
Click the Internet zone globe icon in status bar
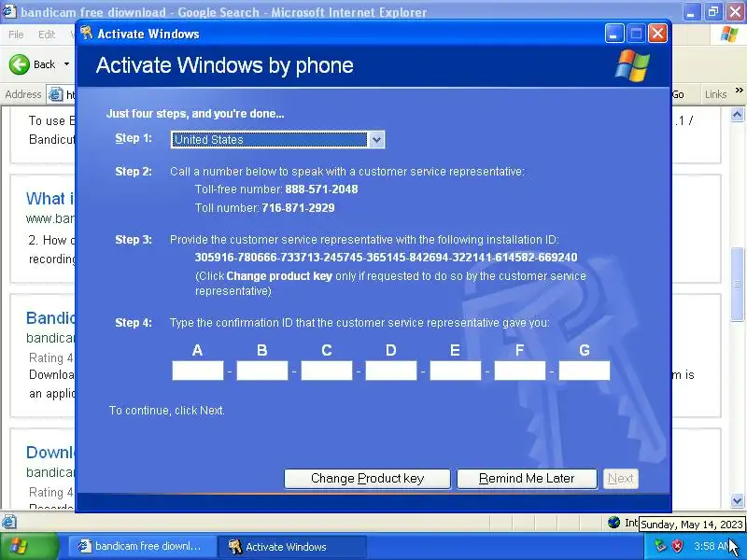pos(614,523)
